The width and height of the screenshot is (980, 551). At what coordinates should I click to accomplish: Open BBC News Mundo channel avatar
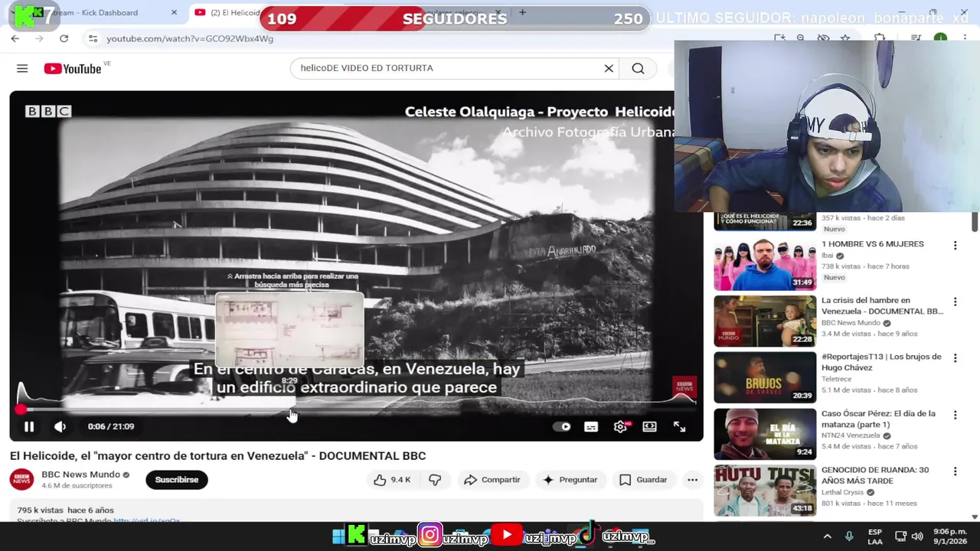pyautogui.click(x=21, y=480)
